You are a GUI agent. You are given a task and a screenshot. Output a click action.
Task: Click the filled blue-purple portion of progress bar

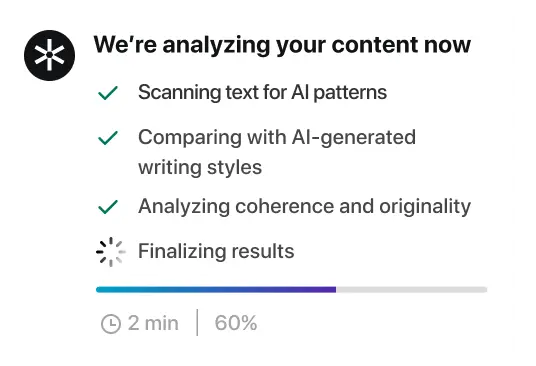pos(216,290)
